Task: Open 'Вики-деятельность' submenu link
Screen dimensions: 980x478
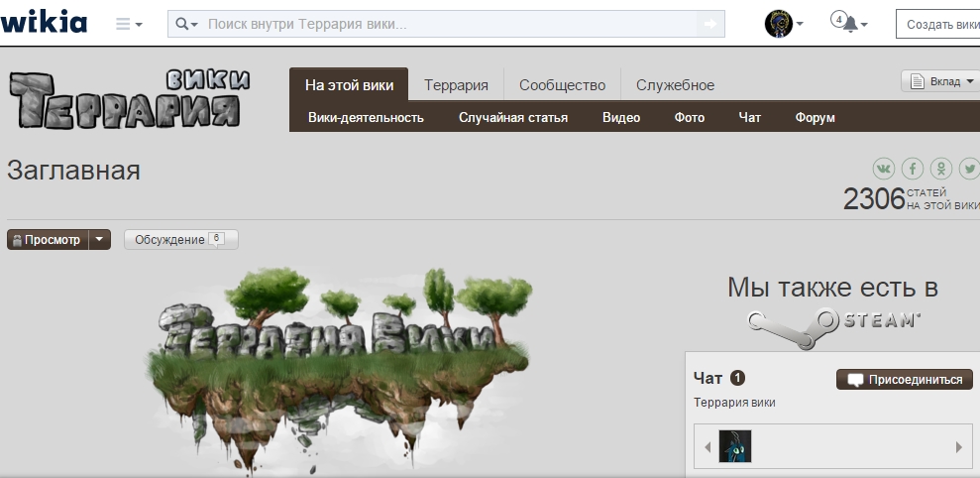Action: click(x=366, y=118)
